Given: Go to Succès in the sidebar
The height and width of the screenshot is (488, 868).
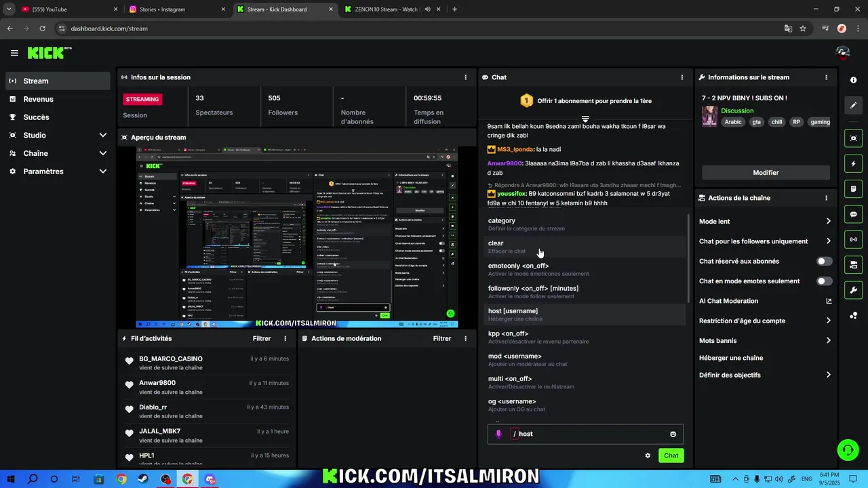Looking at the screenshot, I should point(58,117).
